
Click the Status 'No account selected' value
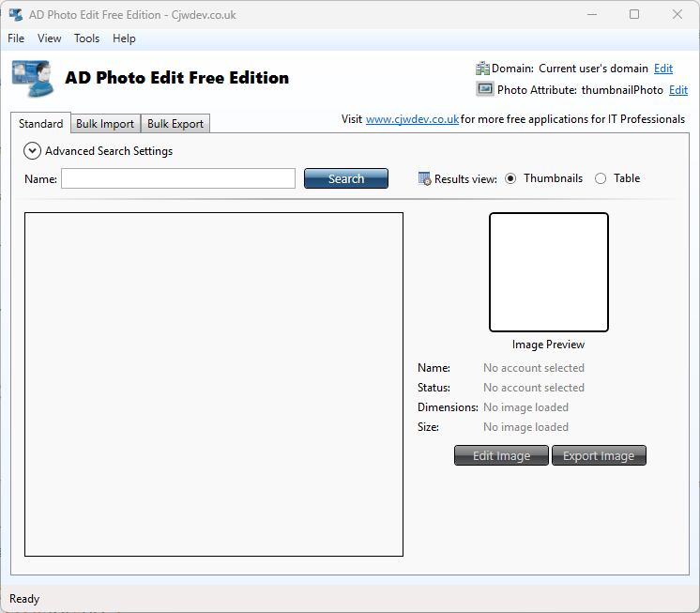(534, 388)
